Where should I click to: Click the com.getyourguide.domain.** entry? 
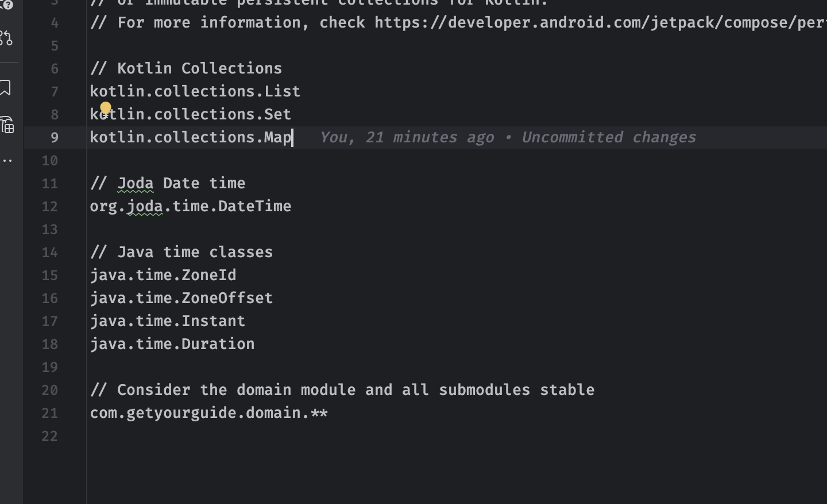tap(209, 413)
